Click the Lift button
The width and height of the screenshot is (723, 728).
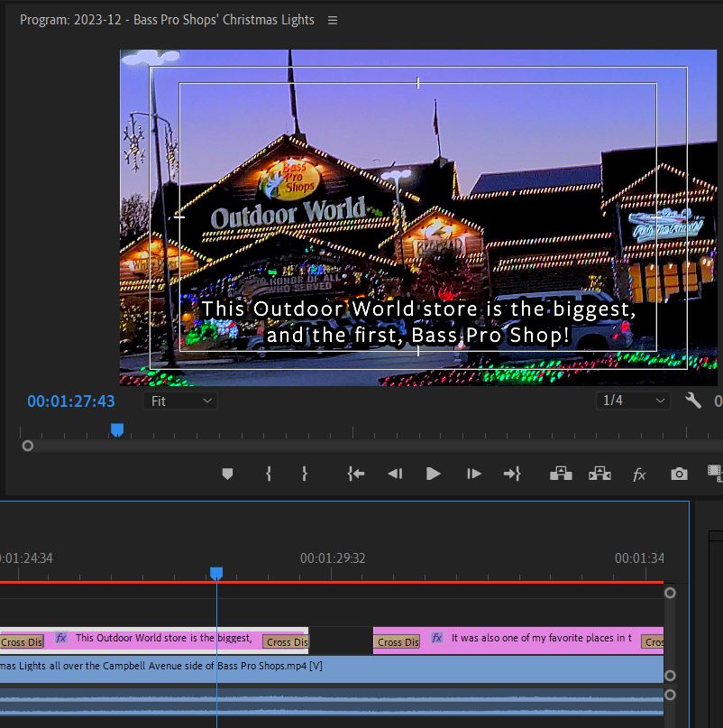[561, 474]
